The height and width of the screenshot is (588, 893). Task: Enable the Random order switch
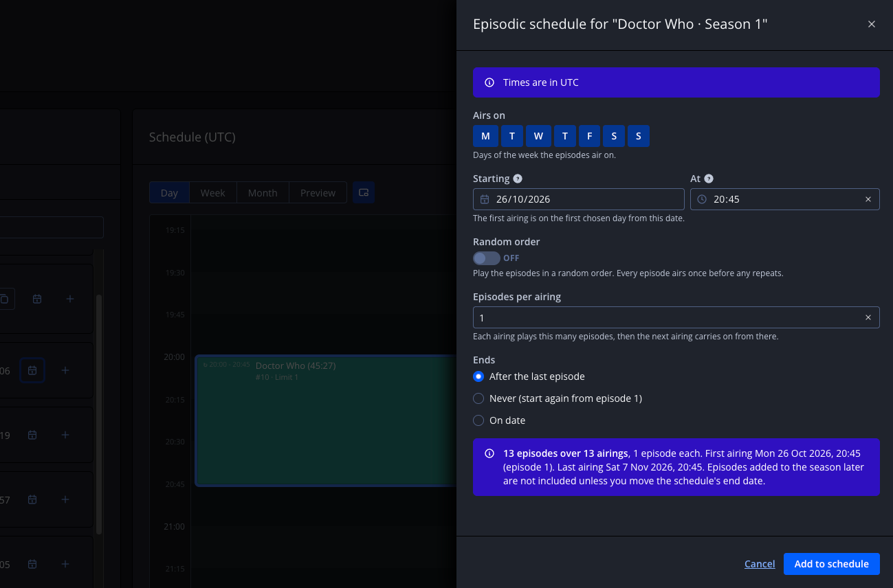pos(487,258)
